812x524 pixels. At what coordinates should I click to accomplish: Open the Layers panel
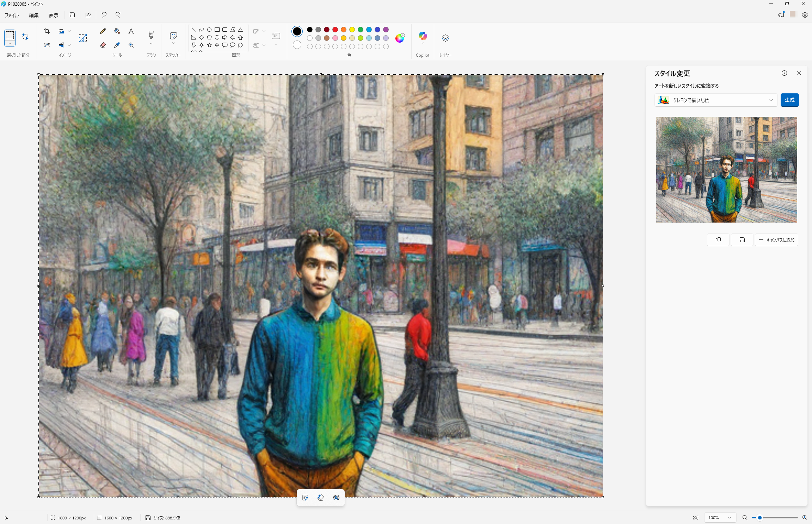tap(445, 38)
